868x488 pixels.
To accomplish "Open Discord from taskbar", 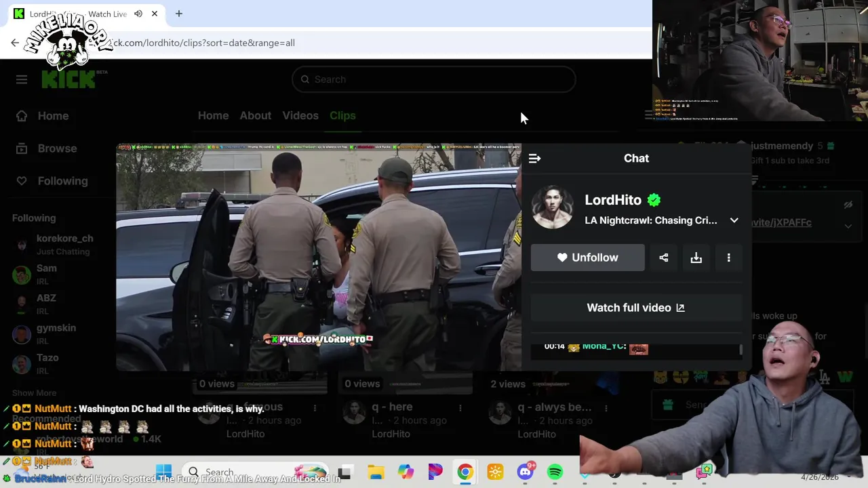I will [526, 472].
